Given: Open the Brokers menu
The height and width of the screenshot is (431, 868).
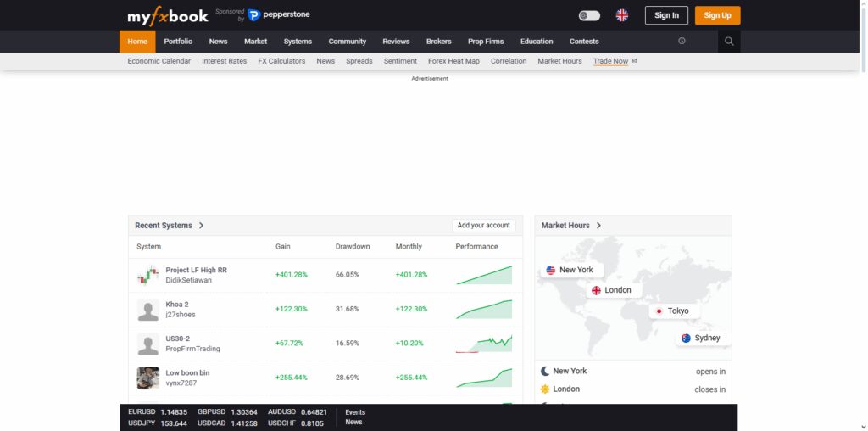Looking at the screenshot, I should click(x=439, y=42).
